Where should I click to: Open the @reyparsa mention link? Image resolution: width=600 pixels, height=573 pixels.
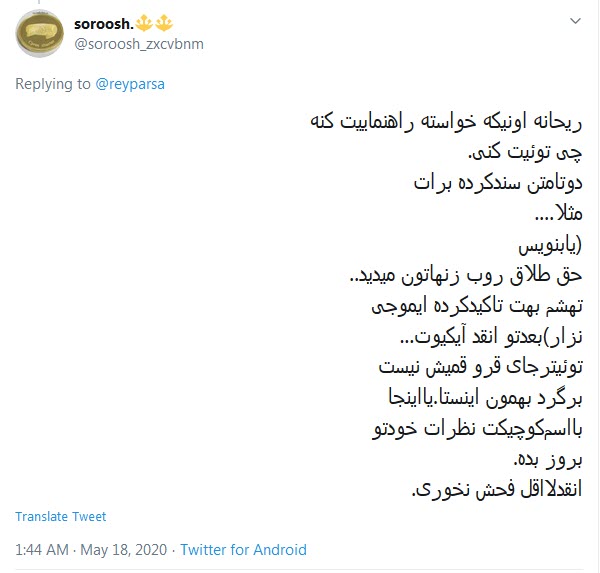click(x=130, y=84)
